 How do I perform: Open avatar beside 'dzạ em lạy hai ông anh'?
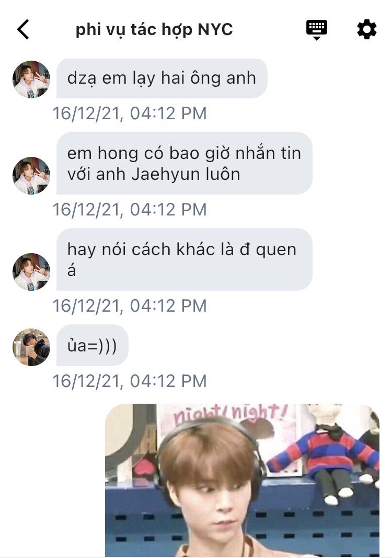tap(31, 79)
